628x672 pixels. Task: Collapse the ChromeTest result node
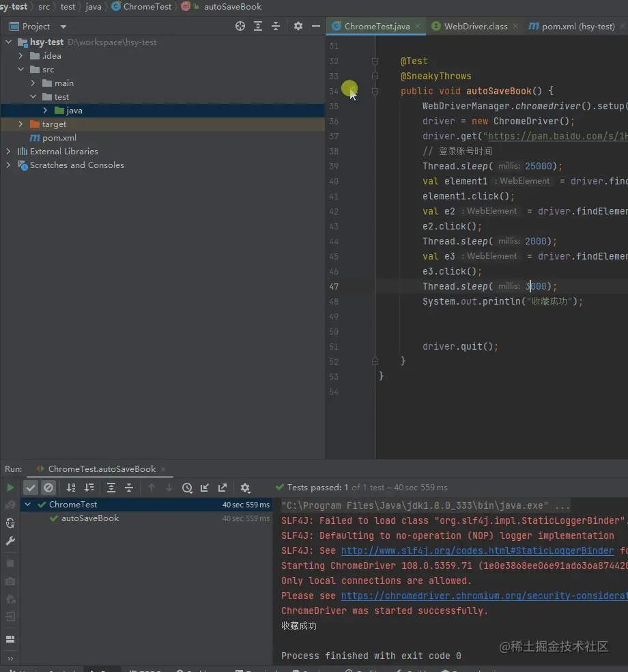point(28,505)
